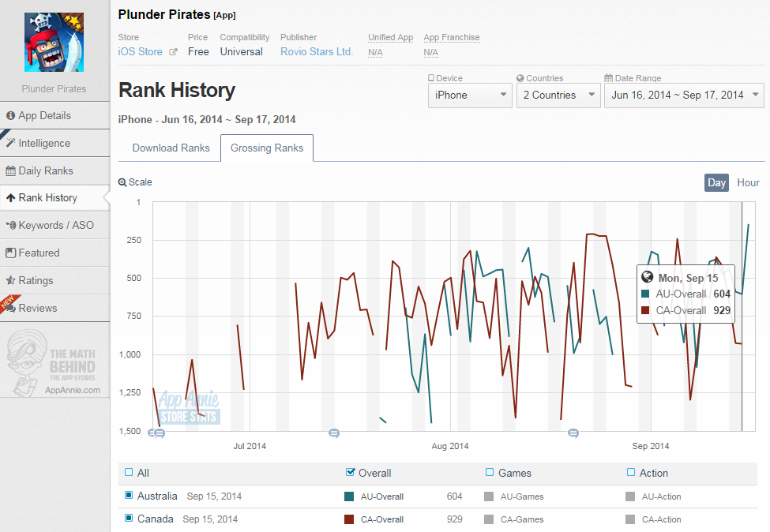Toggle the Australia country checkbox
This screenshot has width=770, height=532.
pos(129,495)
